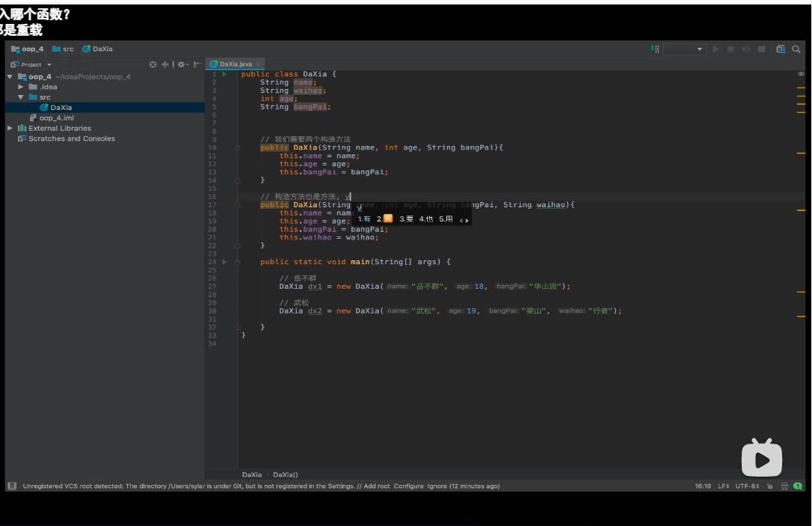
Task: Expand External Libraries node
Action: pos(10,128)
